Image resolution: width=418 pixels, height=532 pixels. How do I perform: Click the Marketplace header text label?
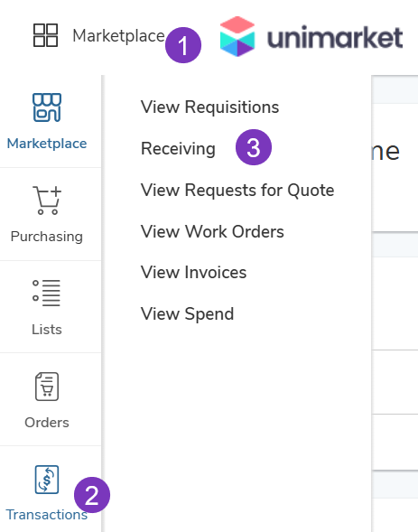[118, 36]
